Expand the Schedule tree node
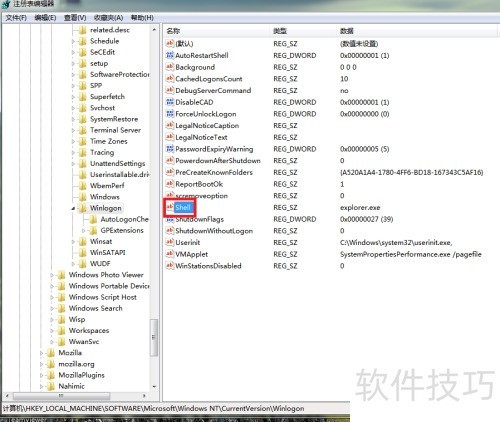 pyautogui.click(x=73, y=41)
